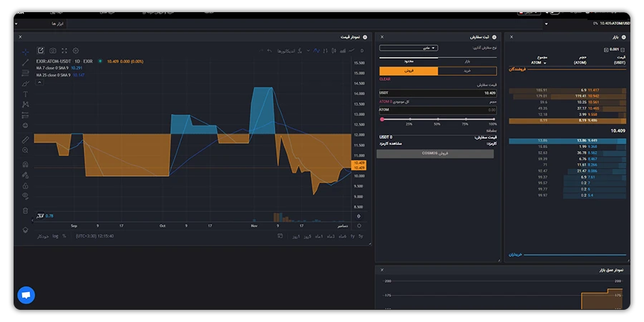
Task: Open chart settings gear icon
Action: coord(76,51)
